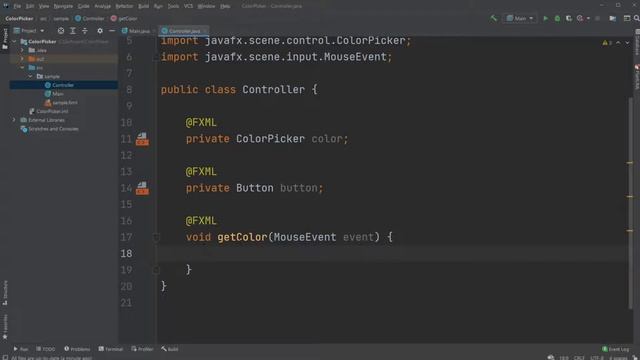The height and width of the screenshot is (360, 640).
Task: Collapse all in Project panel
Action: click(x=85, y=31)
